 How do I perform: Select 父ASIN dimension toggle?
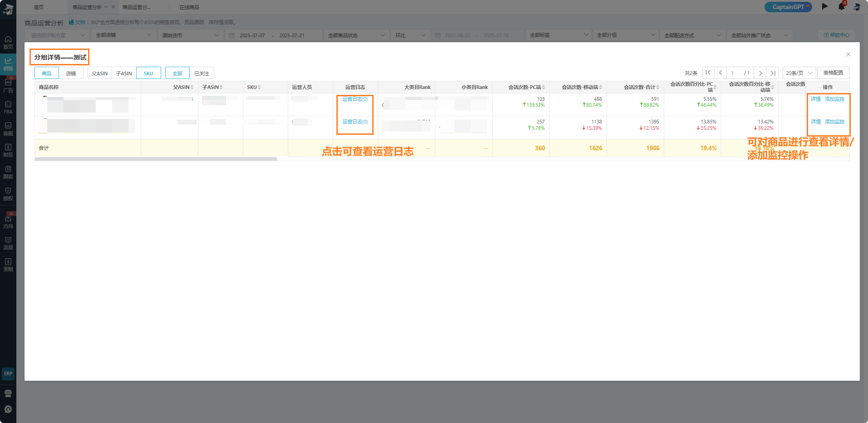click(x=100, y=73)
